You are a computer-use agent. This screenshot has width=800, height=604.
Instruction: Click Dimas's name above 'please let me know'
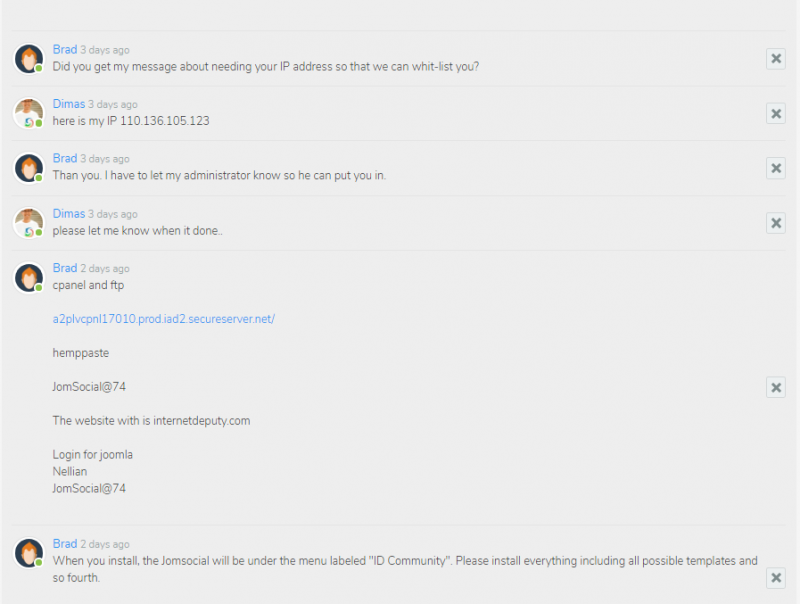[x=69, y=214]
